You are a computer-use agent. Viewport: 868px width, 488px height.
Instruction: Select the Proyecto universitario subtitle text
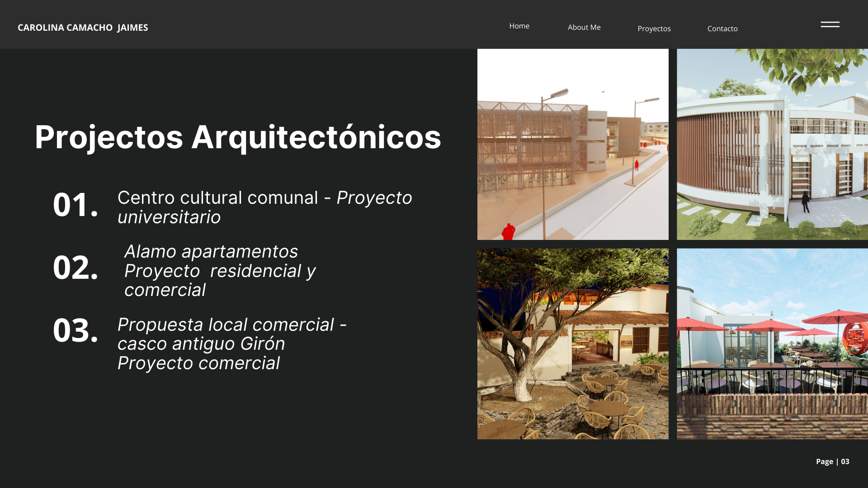(x=169, y=216)
